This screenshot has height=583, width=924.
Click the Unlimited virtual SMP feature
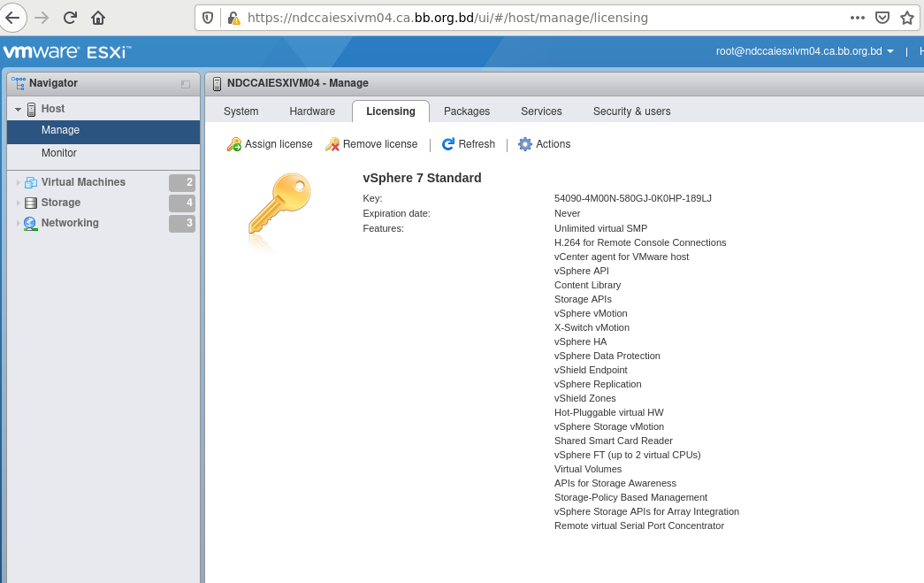601,229
